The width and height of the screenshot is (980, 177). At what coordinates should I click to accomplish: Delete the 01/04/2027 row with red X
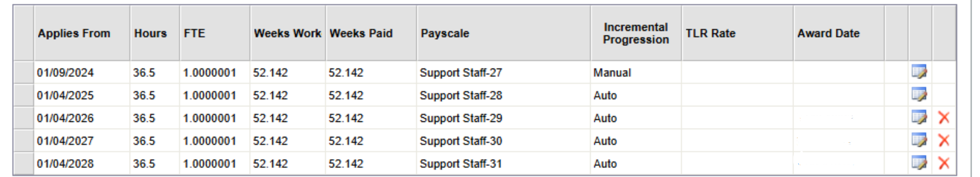coord(944,141)
